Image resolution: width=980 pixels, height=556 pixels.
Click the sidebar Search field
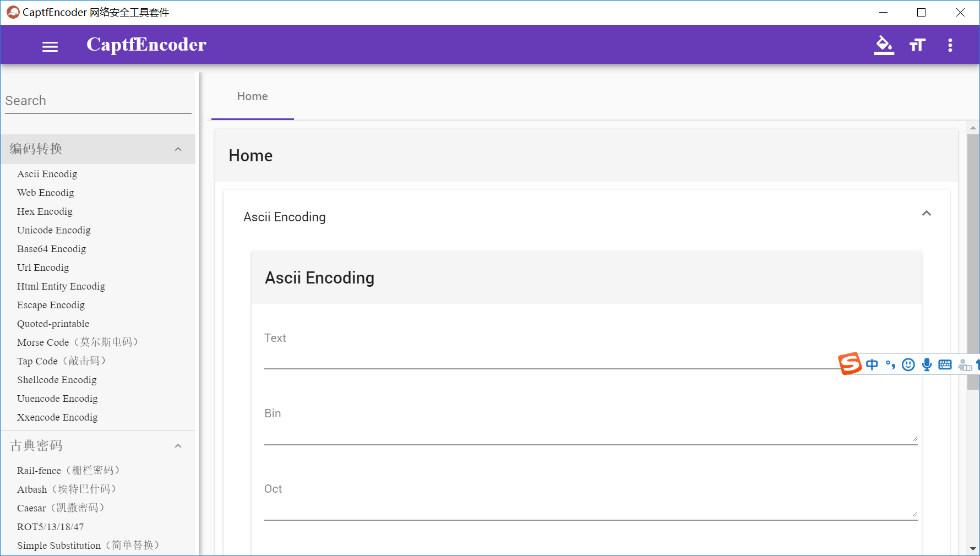pyautogui.click(x=98, y=101)
